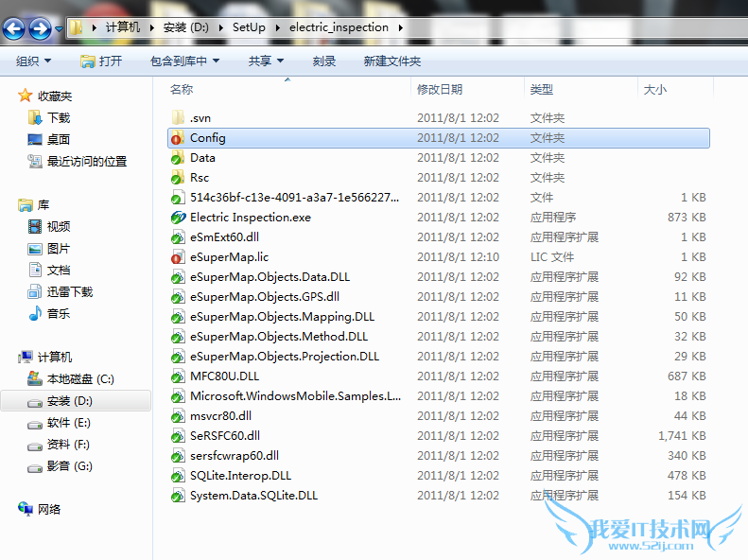Expand the 安装 (D:) breadcrumb arrow

click(x=221, y=27)
